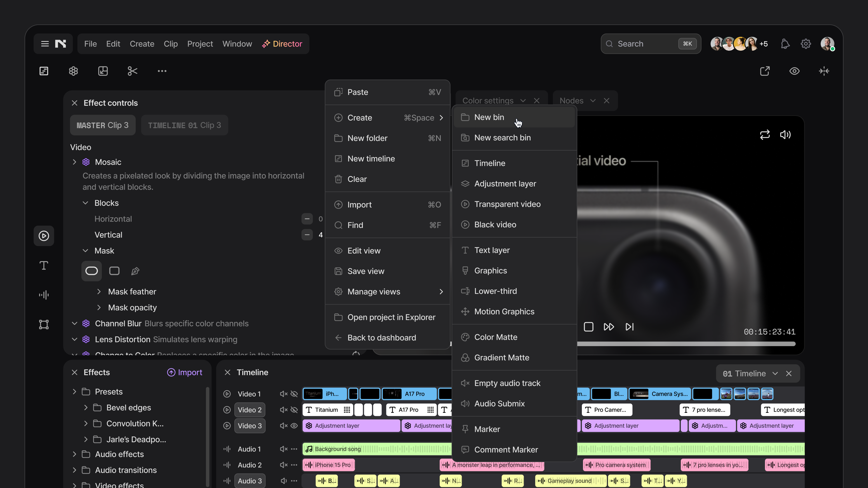Select the cut/scissors tool in the top toolbar
The height and width of the screenshot is (488, 868).
[132, 71]
